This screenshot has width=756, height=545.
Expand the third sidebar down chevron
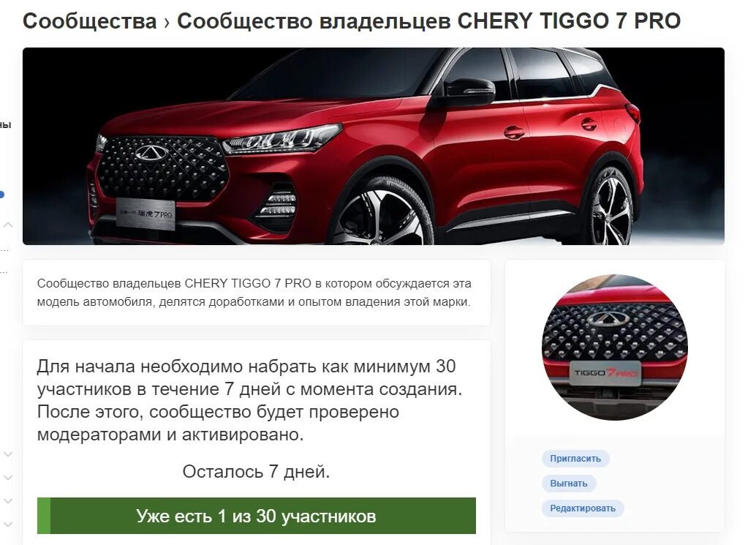point(8,500)
